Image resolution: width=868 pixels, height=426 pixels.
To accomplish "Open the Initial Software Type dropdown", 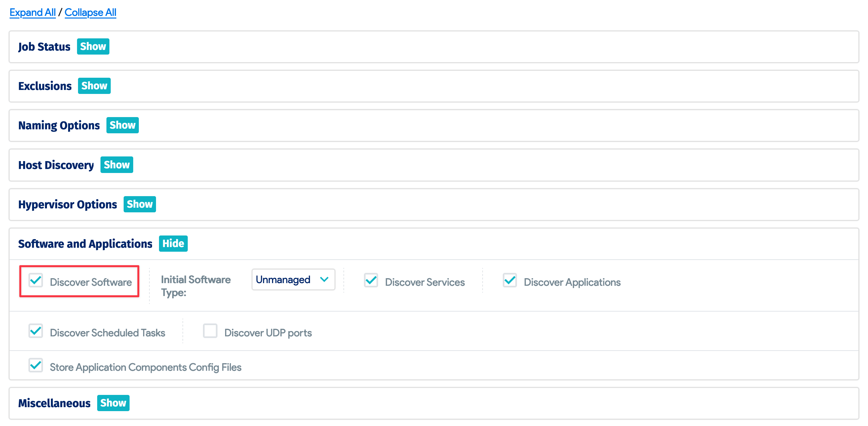I will coord(293,279).
